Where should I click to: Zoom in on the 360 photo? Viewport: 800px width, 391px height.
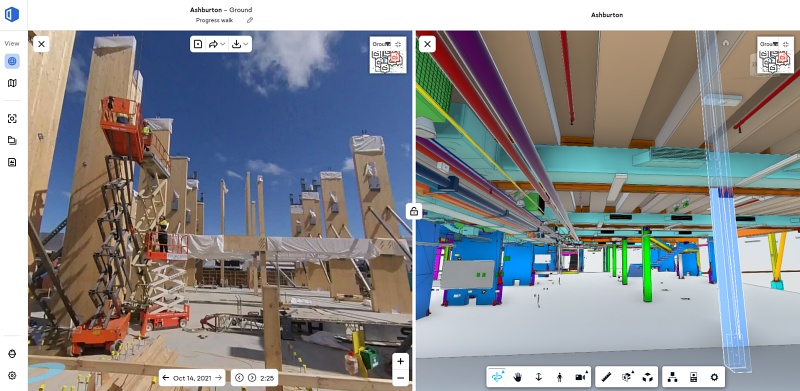click(x=401, y=361)
